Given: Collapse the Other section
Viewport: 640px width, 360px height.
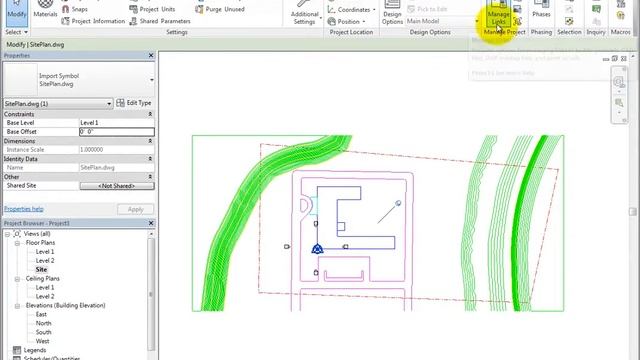Looking at the screenshot, I should [x=150, y=177].
